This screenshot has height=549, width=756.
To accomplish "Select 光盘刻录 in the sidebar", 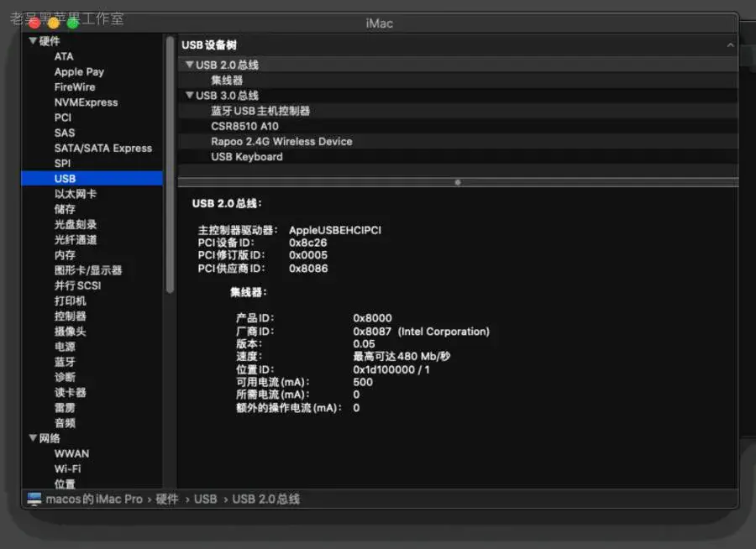I will (x=76, y=225).
